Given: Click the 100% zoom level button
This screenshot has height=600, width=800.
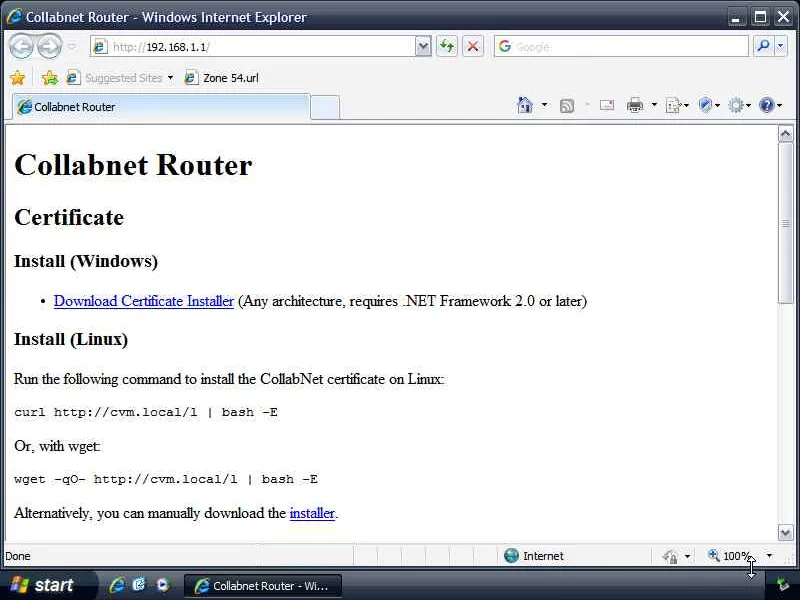Looking at the screenshot, I should click(x=731, y=556).
